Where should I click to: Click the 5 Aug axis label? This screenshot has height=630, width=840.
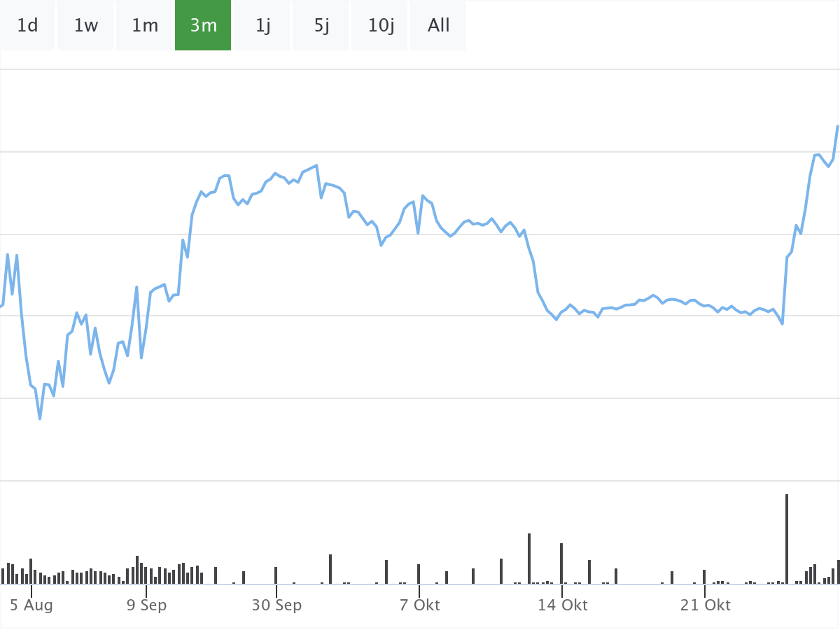pos(31,605)
